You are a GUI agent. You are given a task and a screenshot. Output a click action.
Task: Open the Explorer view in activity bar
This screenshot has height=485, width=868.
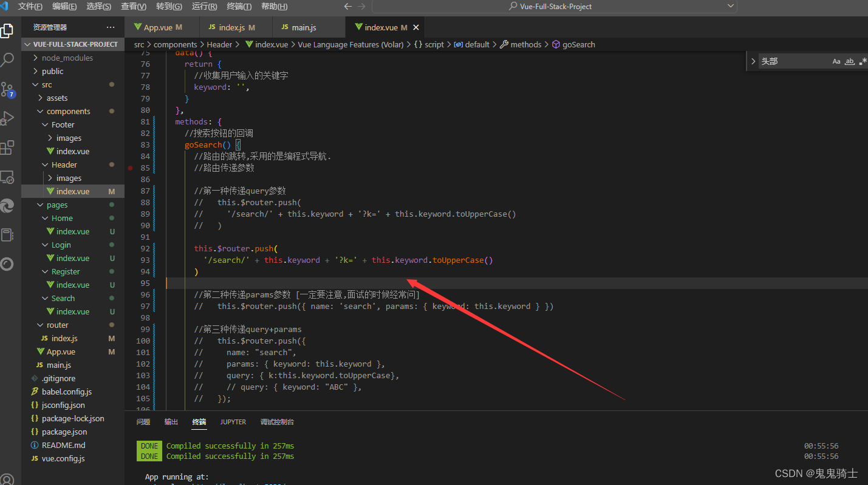click(7, 30)
